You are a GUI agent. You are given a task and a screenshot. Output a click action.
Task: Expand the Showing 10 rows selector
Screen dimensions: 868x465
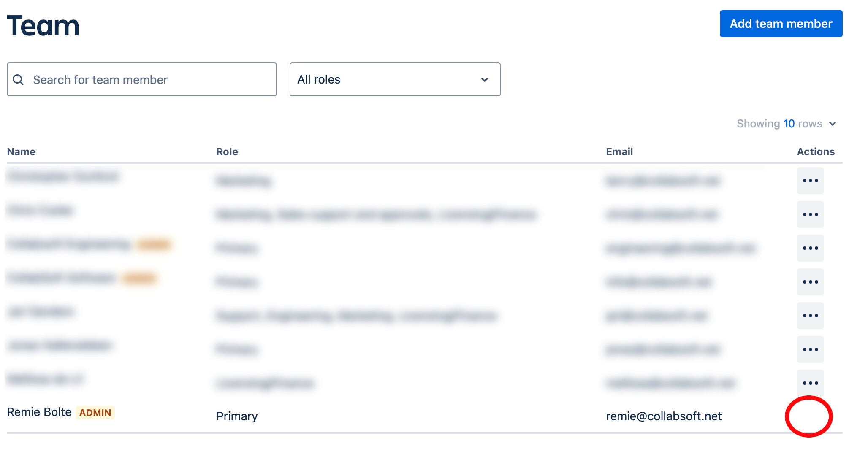(786, 124)
